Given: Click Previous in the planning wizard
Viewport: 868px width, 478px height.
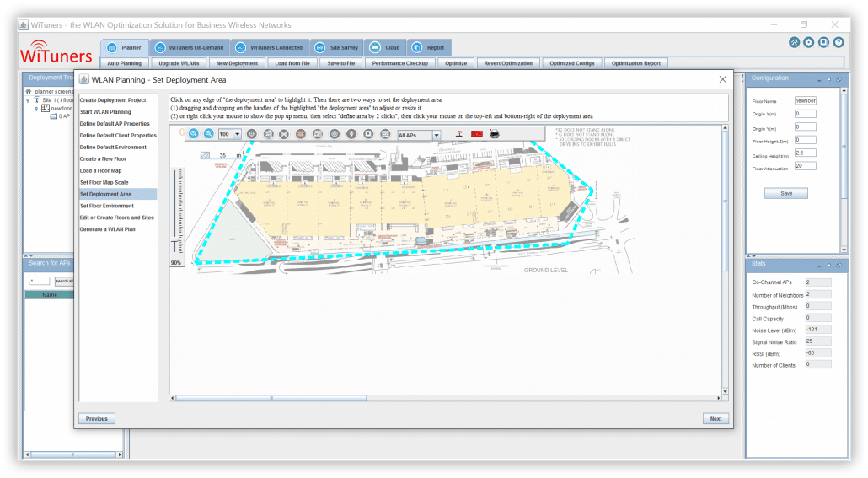Looking at the screenshot, I should click(x=97, y=419).
